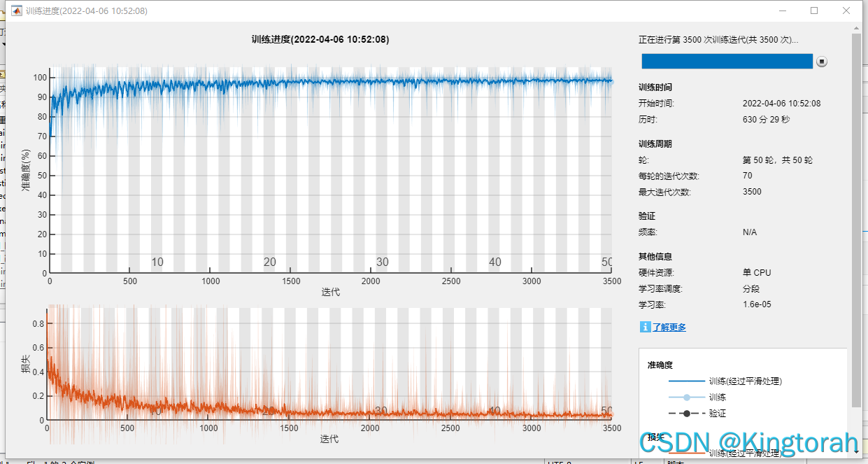Image resolution: width=868 pixels, height=464 pixels.
Task: Open the 了解更多 help link
Action: tap(669, 327)
